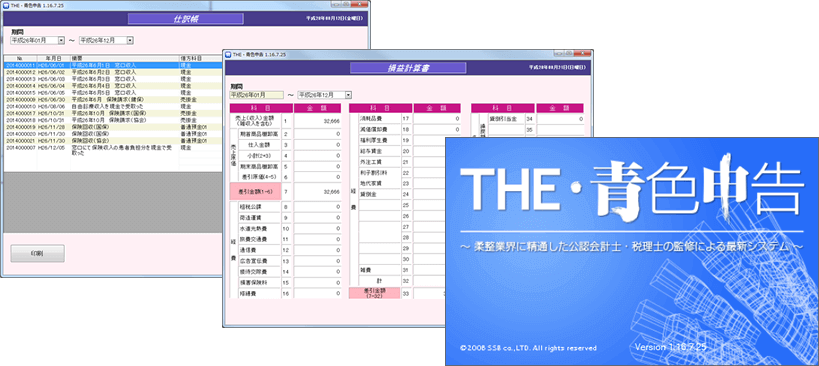Screen dimensions: 819x366
Task: Click the 通信費 expense item
Action: click(259, 250)
